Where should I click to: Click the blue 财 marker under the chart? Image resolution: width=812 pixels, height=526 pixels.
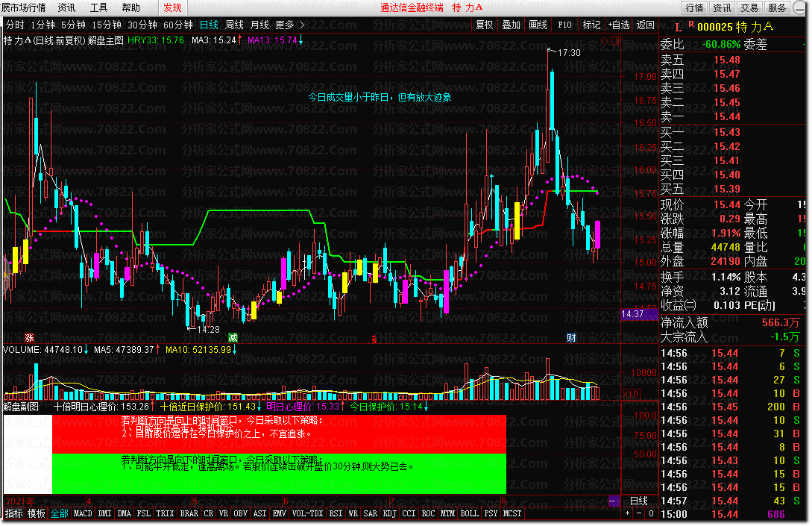571,338
